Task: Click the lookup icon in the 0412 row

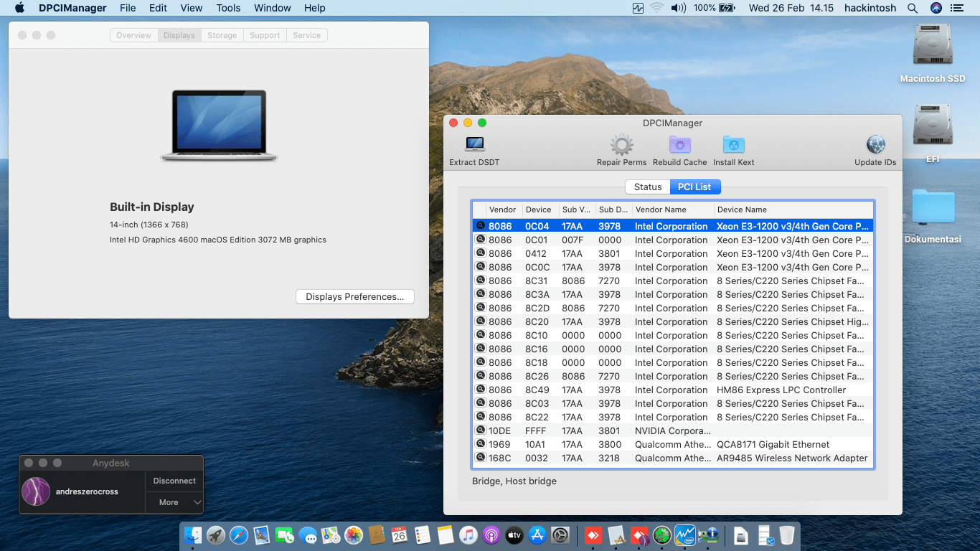Action: point(481,253)
